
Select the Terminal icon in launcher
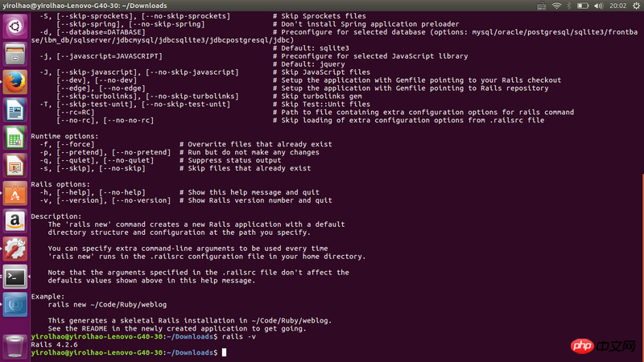tap(15, 277)
